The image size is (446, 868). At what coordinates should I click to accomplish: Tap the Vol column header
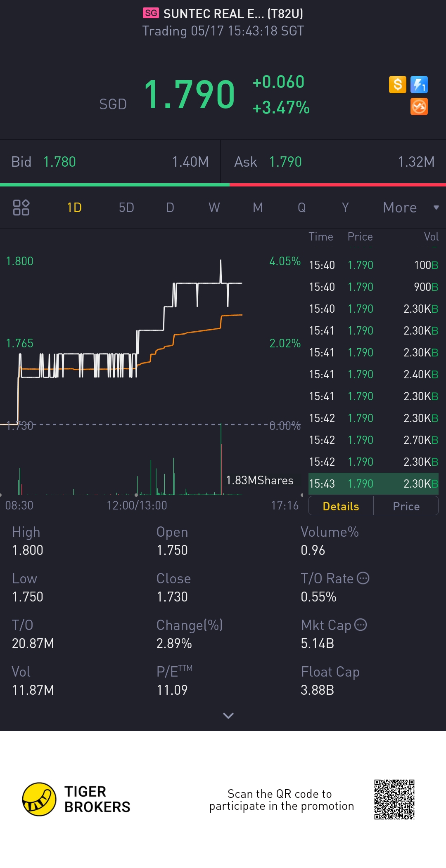coord(431,236)
